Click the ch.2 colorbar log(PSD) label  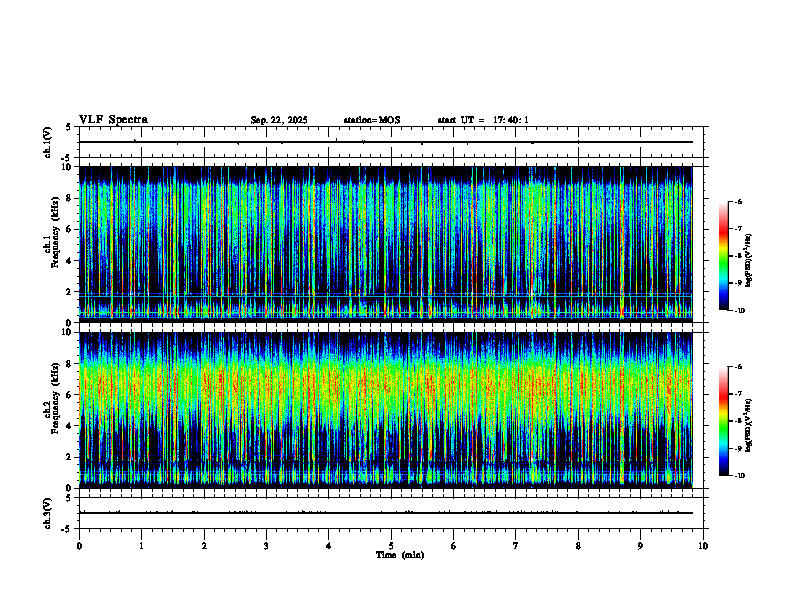click(748, 426)
